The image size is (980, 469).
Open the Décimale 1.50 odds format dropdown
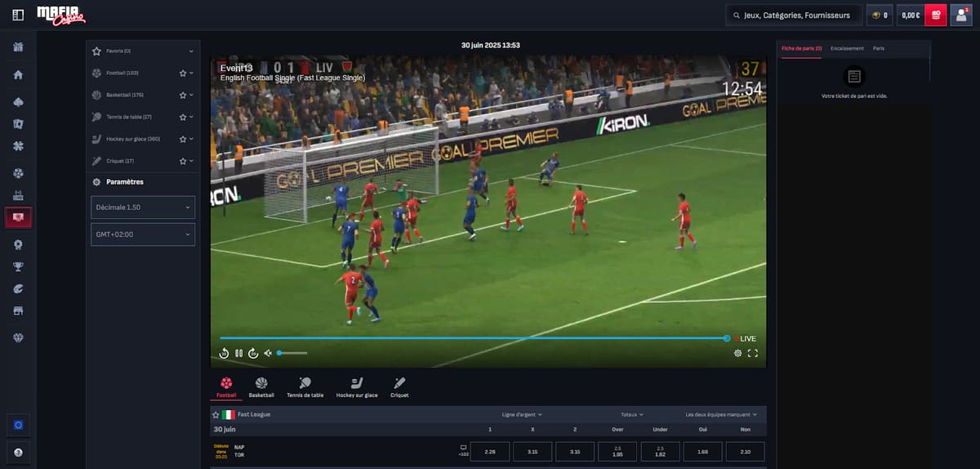pos(143,208)
